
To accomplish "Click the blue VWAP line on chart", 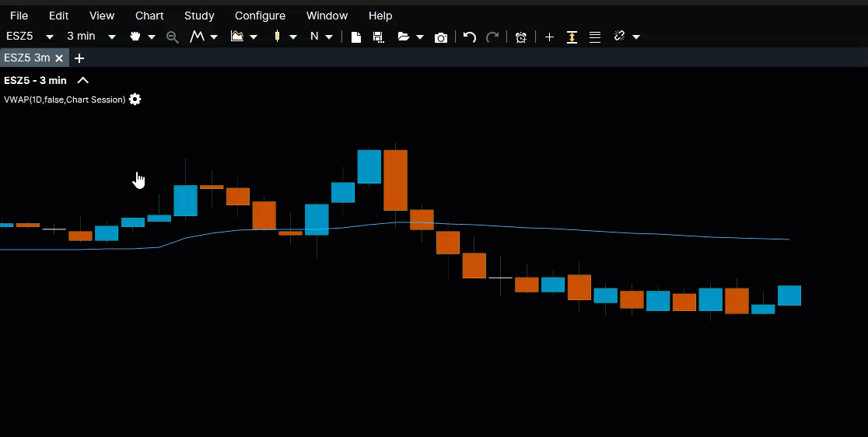I will coord(622,233).
